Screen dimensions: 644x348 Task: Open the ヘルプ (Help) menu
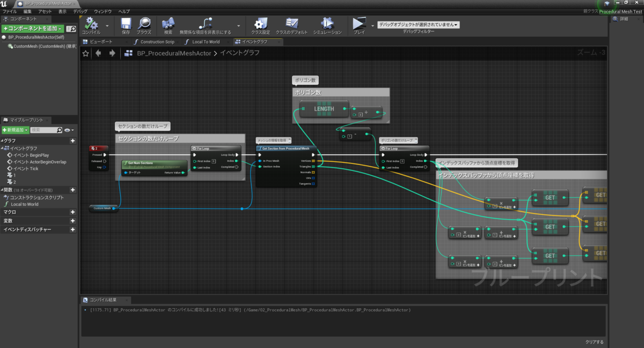(124, 11)
